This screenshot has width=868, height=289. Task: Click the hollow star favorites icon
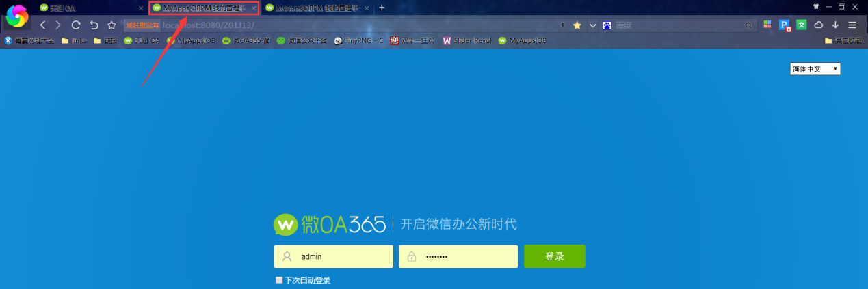click(111, 25)
